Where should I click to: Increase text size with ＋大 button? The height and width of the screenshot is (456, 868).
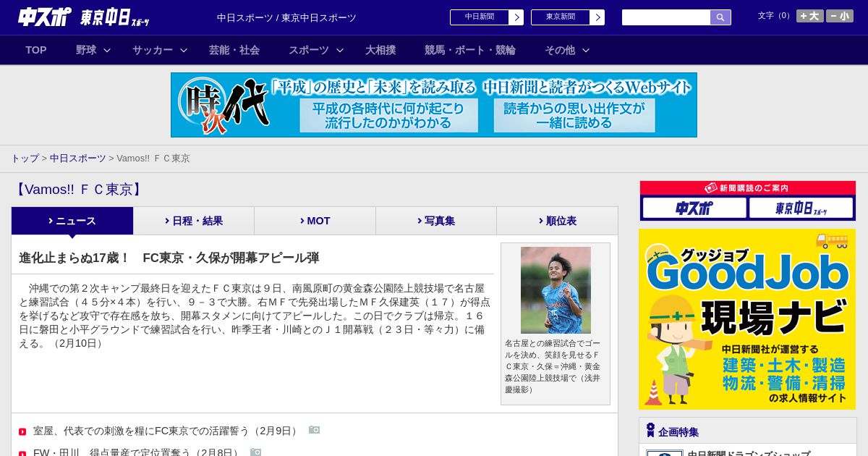[810, 16]
